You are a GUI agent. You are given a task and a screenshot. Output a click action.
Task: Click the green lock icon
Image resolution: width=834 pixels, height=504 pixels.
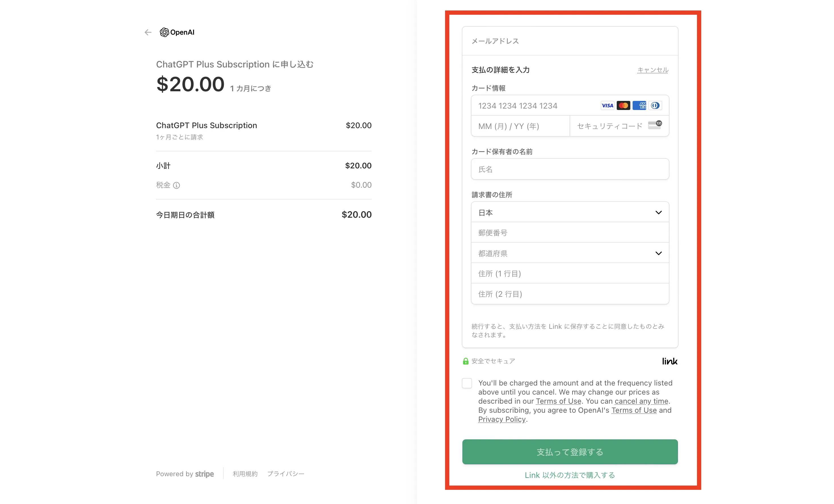coord(466,361)
